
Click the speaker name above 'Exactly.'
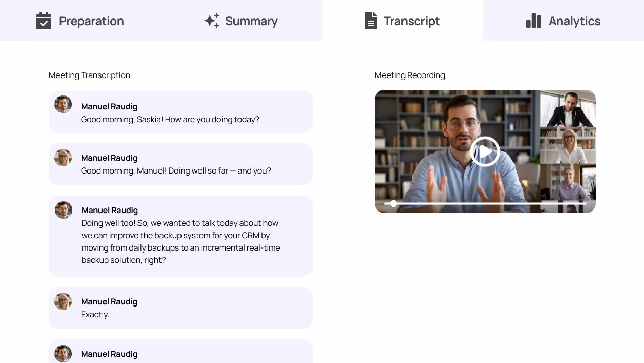coord(109,301)
